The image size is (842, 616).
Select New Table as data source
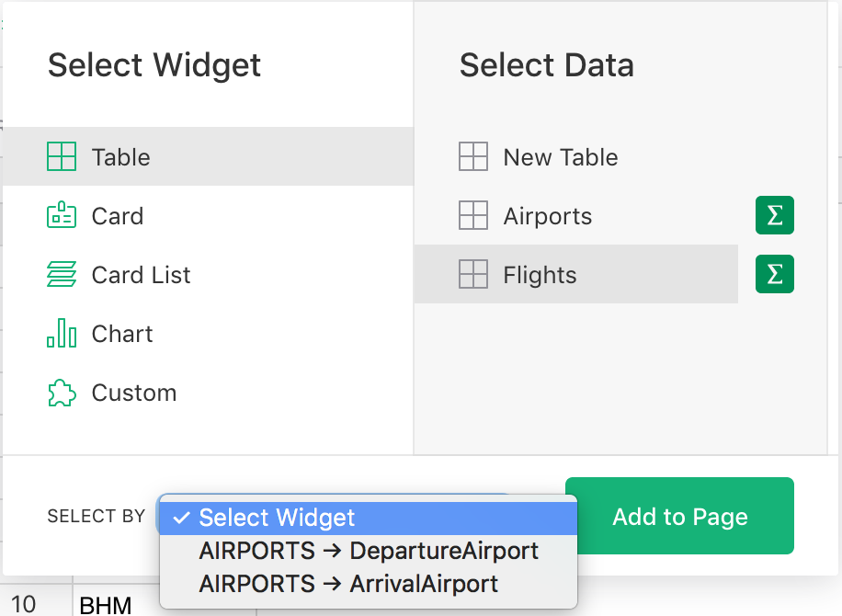[x=559, y=156]
